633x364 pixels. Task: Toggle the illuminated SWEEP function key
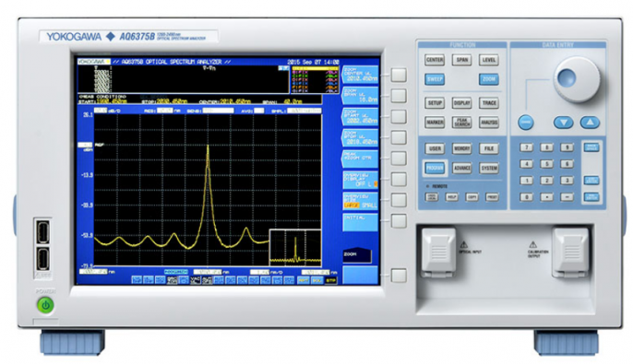tap(435, 79)
